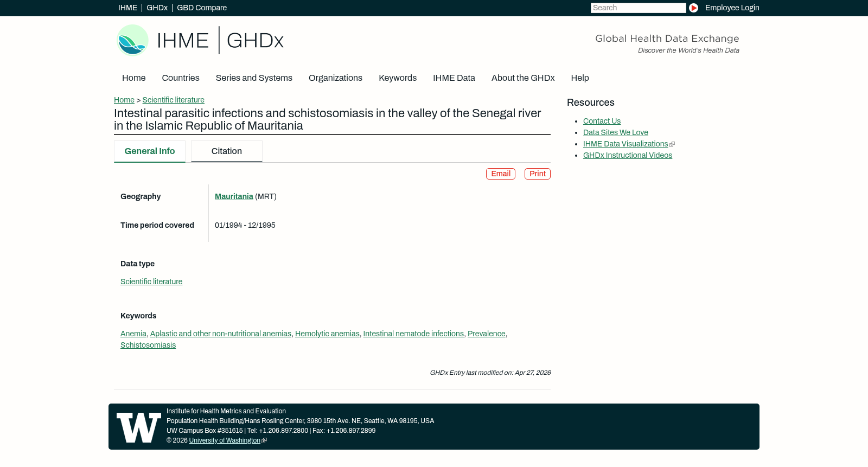
Task: Click the time period value 01/1994 - 12/1995
Action: (x=245, y=225)
